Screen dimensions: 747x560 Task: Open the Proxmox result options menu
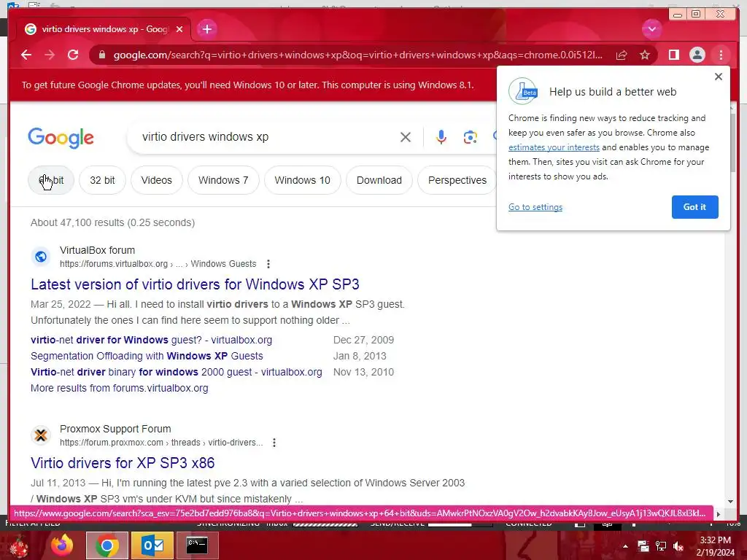(x=274, y=443)
